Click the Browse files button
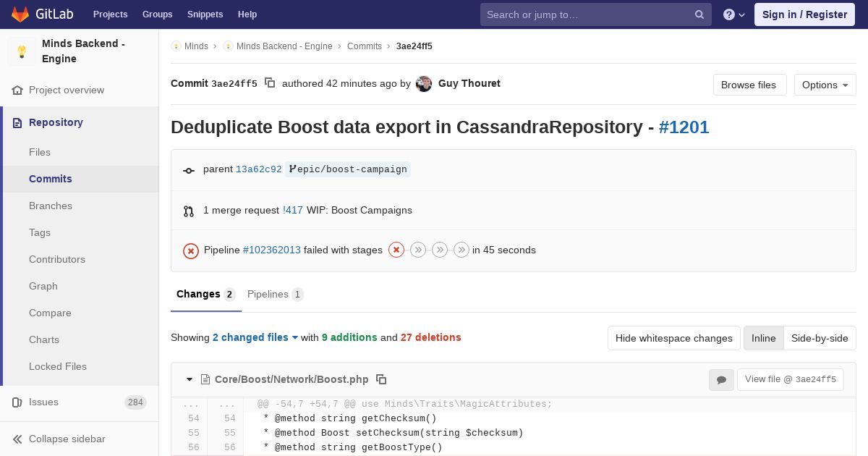Image resolution: width=868 pixels, height=456 pixels. point(749,85)
